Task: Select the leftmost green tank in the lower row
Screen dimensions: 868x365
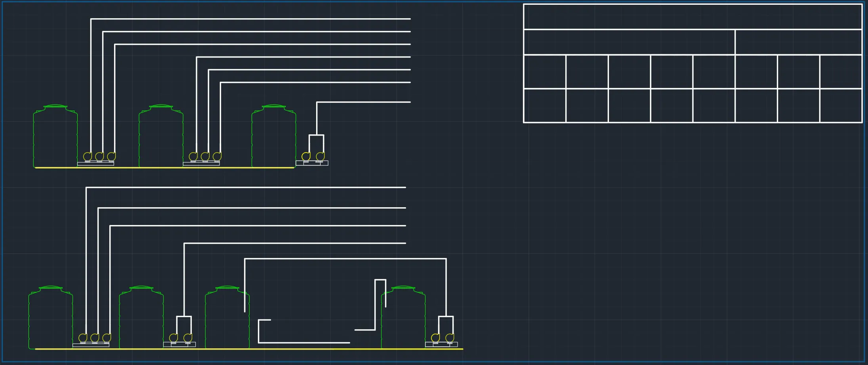Action: (x=51, y=317)
